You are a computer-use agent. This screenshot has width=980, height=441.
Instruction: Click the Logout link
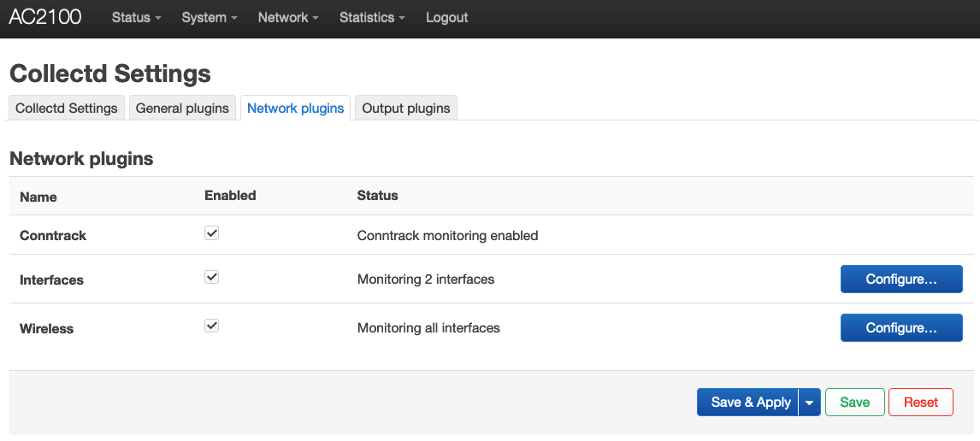point(447,17)
